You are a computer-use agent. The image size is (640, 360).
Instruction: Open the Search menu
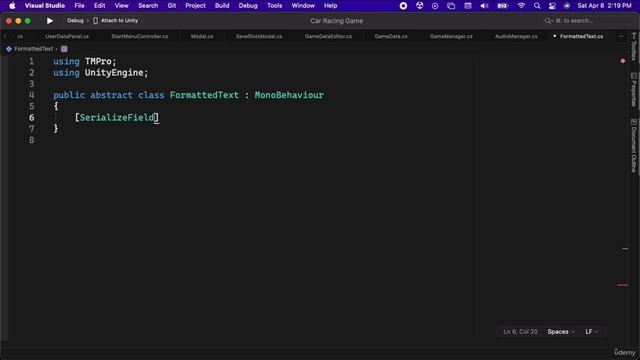coord(148,6)
